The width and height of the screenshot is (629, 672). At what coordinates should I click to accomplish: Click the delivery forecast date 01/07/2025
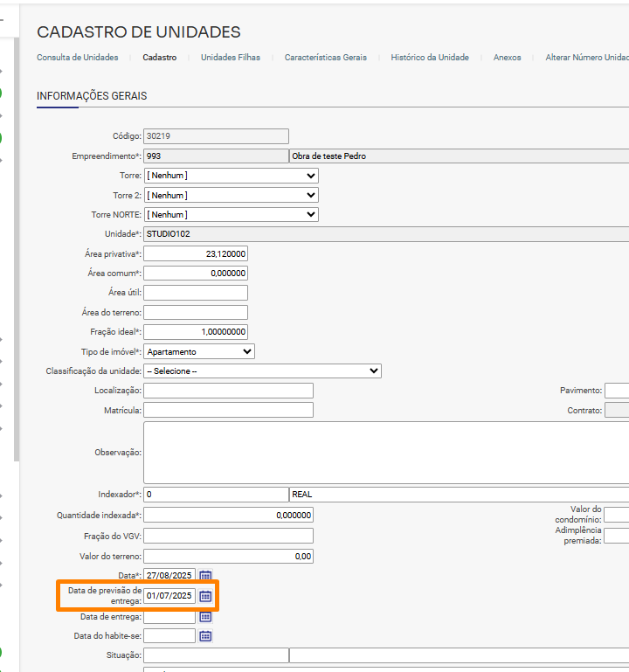pyautogui.click(x=169, y=596)
